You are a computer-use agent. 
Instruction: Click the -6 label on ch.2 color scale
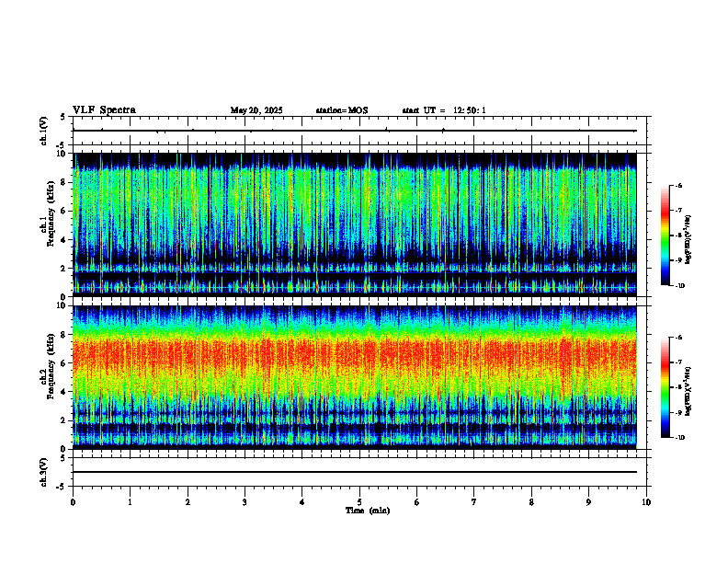[678, 338]
